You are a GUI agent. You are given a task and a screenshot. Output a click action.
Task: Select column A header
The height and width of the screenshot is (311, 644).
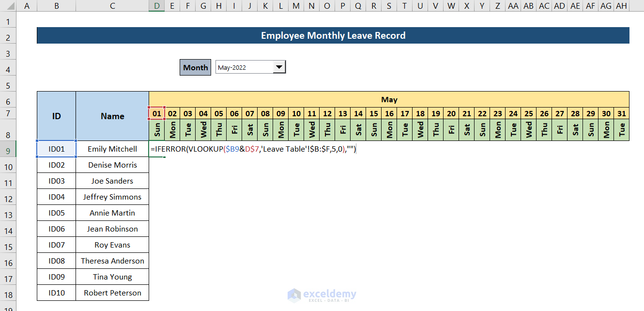point(27,6)
